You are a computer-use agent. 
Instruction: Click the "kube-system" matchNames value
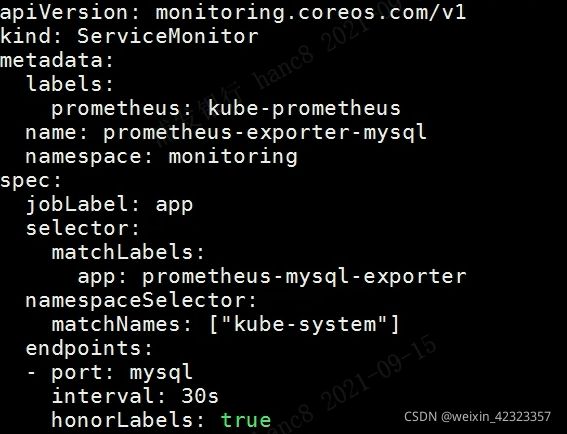click(x=304, y=324)
